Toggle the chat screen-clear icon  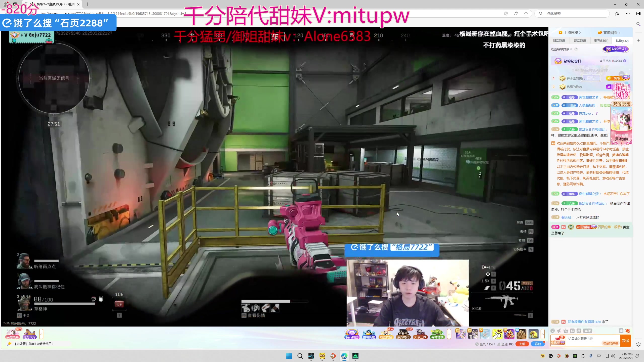(621, 331)
